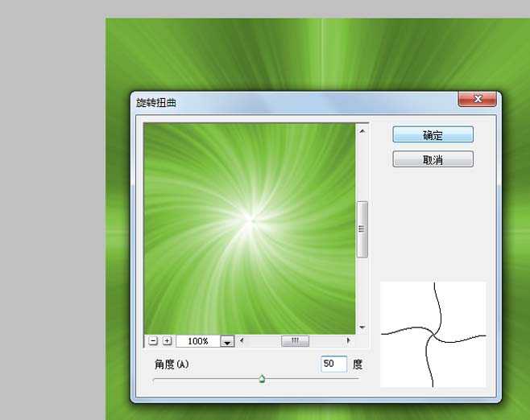Confirm the twirl filter with 确定
Viewport: 530px width, 420px height.
pos(433,134)
